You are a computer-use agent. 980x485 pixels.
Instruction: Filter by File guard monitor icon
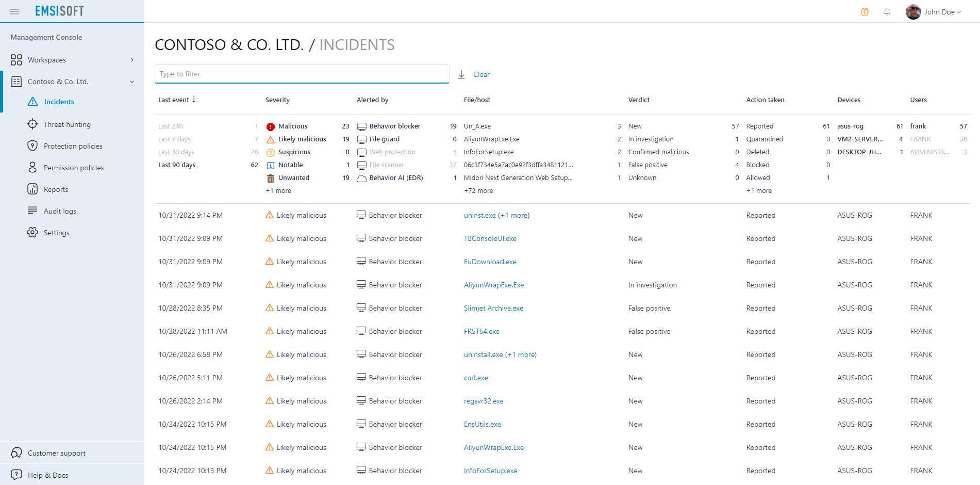[x=362, y=139]
